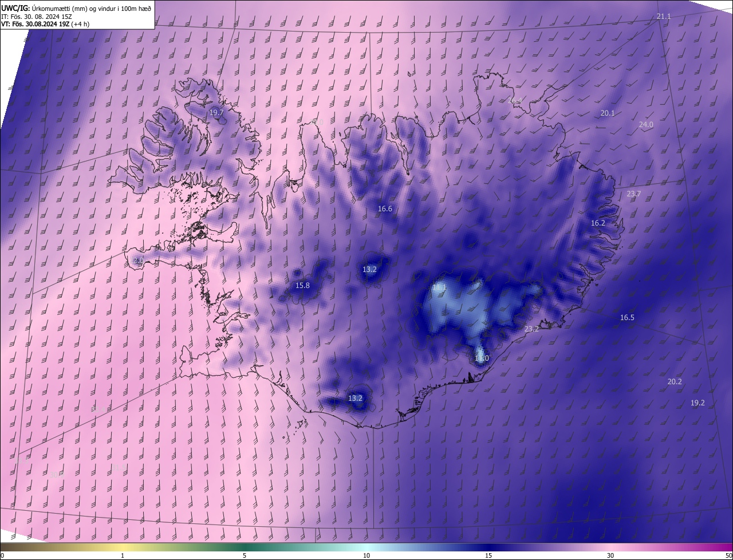Click the 20.2 value label

(x=675, y=382)
